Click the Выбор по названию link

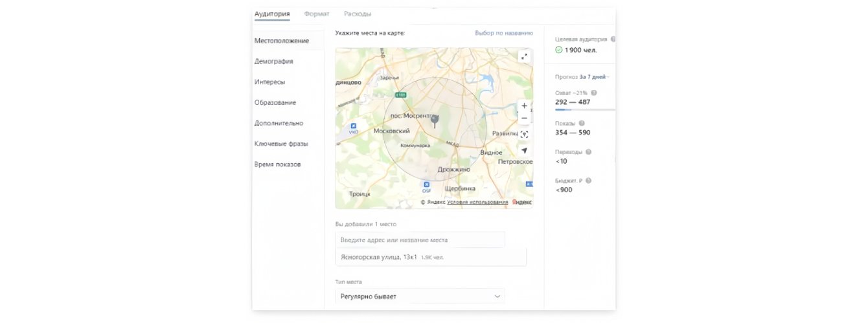click(503, 32)
